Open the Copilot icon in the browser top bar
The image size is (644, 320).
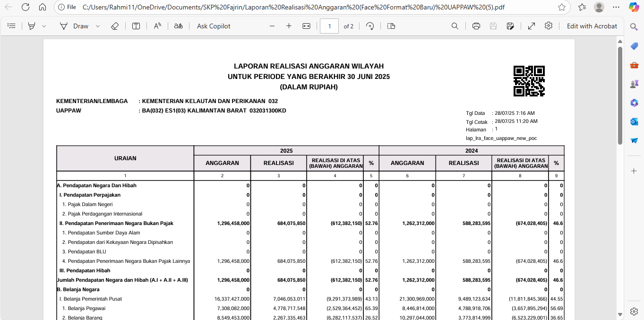[x=634, y=7]
